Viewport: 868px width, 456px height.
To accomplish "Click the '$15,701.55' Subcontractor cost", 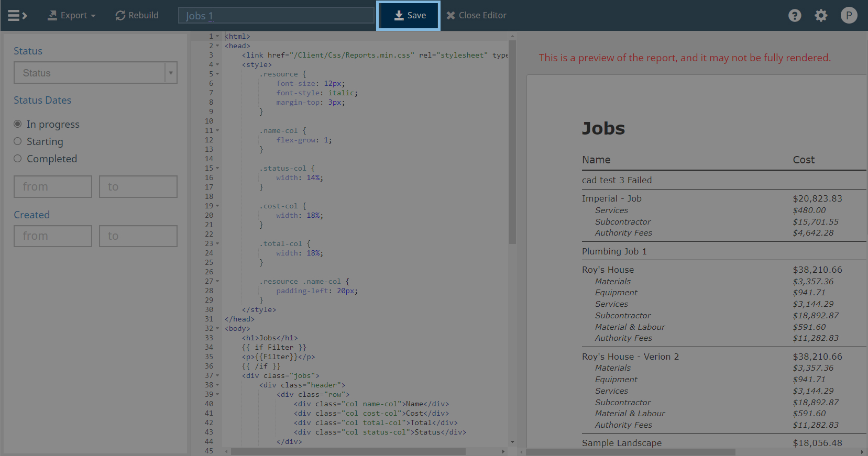I will coord(815,222).
